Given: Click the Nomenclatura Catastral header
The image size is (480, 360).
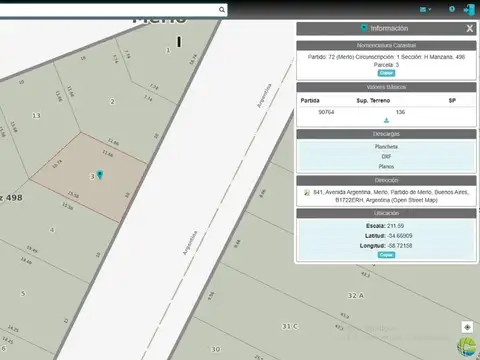Looking at the screenshot, I should pos(386,46).
